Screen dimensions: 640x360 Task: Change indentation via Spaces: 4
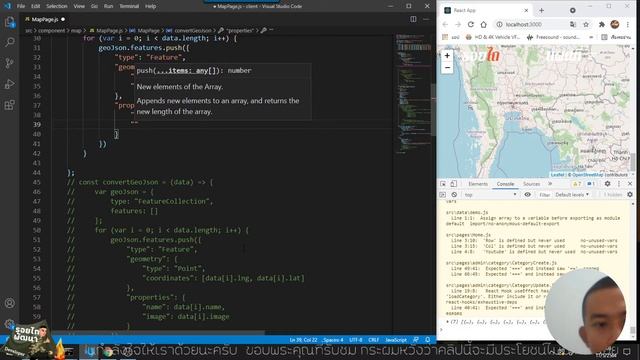333,340
